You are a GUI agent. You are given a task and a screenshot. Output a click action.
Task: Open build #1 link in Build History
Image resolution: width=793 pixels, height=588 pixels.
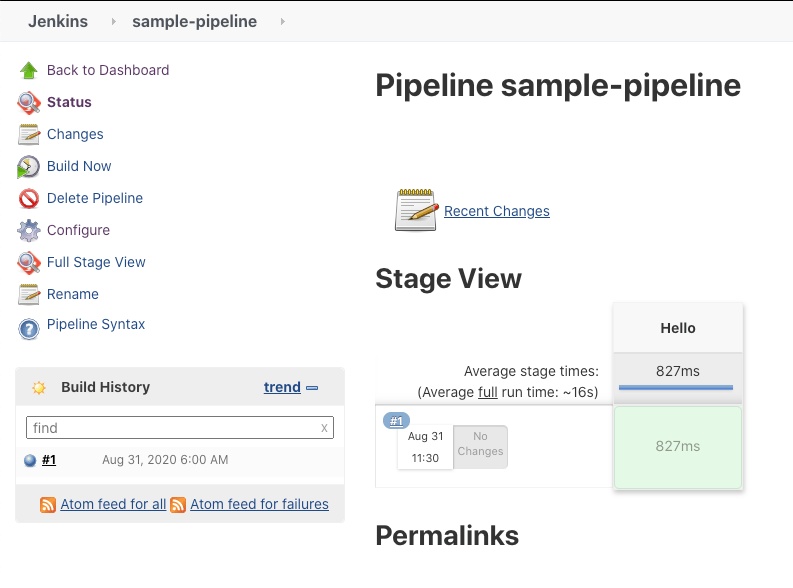[x=49, y=460]
